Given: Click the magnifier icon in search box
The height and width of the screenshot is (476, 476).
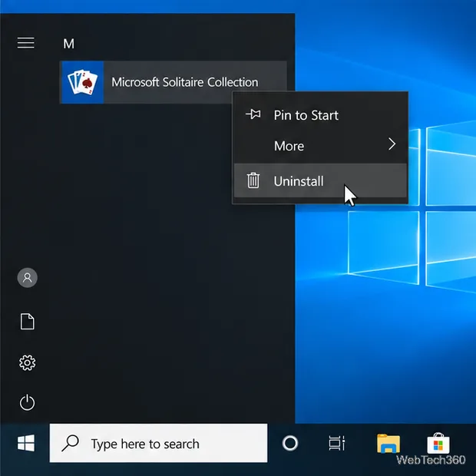Looking at the screenshot, I should [71, 443].
